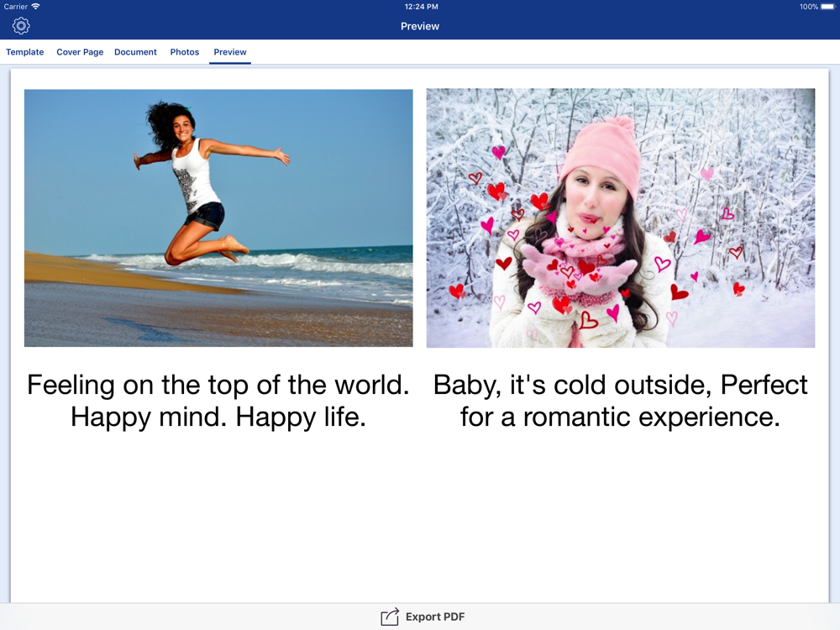Tap the "for a romantic experience." line
This screenshot has height=630, width=840.
pos(621,417)
